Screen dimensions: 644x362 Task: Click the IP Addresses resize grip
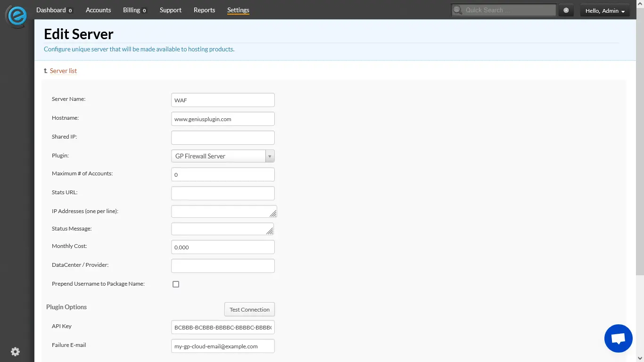(x=273, y=214)
